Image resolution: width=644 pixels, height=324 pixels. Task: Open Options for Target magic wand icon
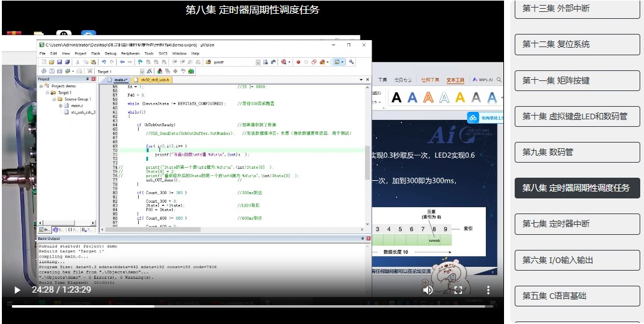click(149, 72)
